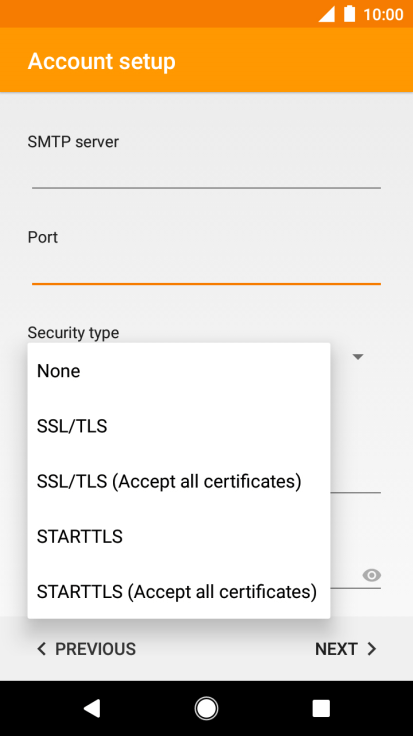Tap the Android home circle button
Image resolution: width=413 pixels, height=736 pixels.
pyautogui.click(x=206, y=708)
